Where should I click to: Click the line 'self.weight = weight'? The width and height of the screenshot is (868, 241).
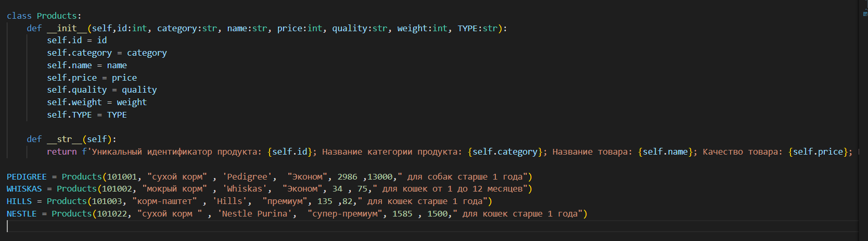[97, 102]
